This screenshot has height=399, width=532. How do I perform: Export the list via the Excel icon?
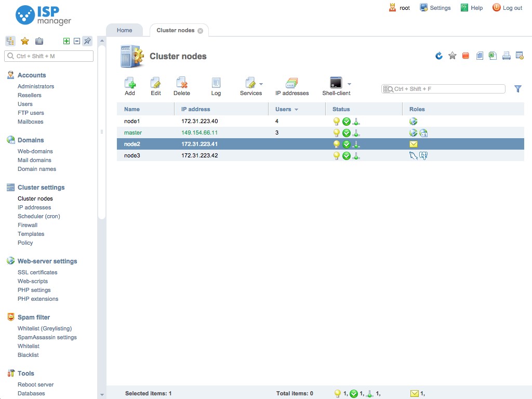coord(493,56)
